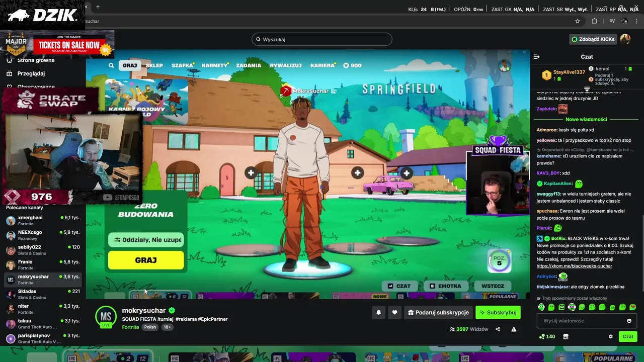Viewport: 644px width, 362px height.
Task: Open 'Oddziały, Nie uzupe' squad fill selector
Action: 146,240
